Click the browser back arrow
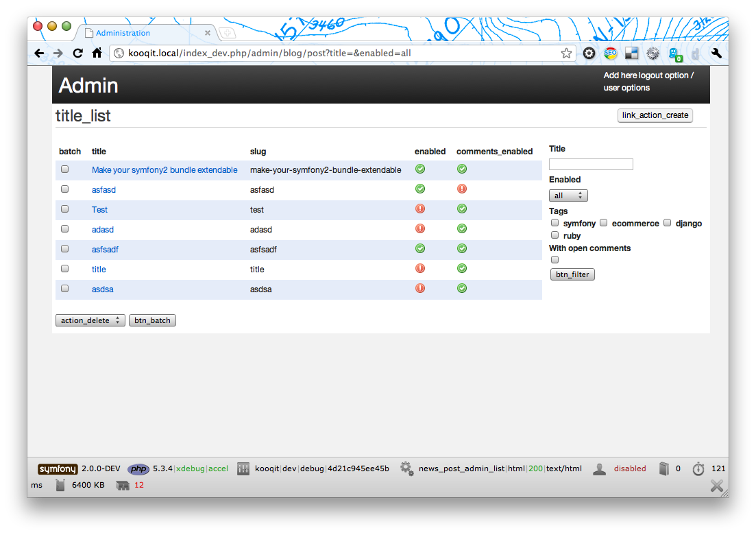756x535 pixels. [39, 53]
